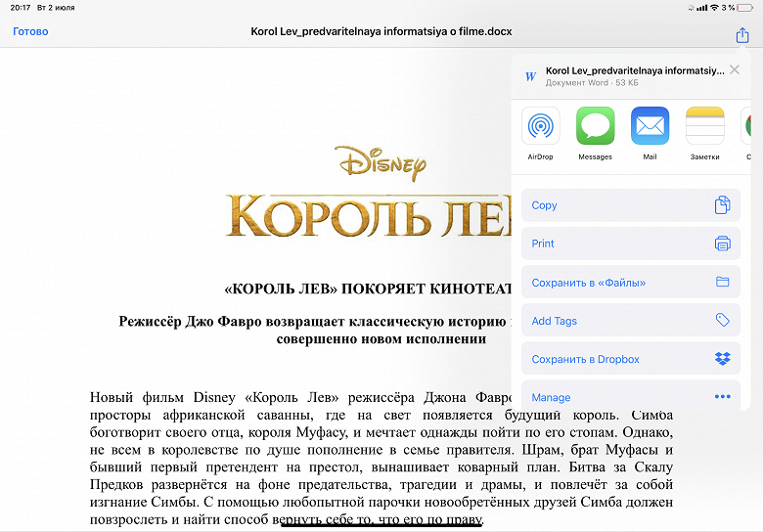Click the Документ Word · 53 КБ label
This screenshot has height=532, width=763.
[x=592, y=83]
